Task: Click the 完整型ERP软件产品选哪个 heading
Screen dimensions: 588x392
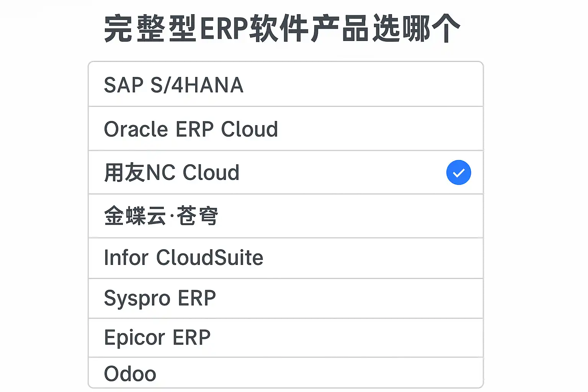Action: point(282,29)
